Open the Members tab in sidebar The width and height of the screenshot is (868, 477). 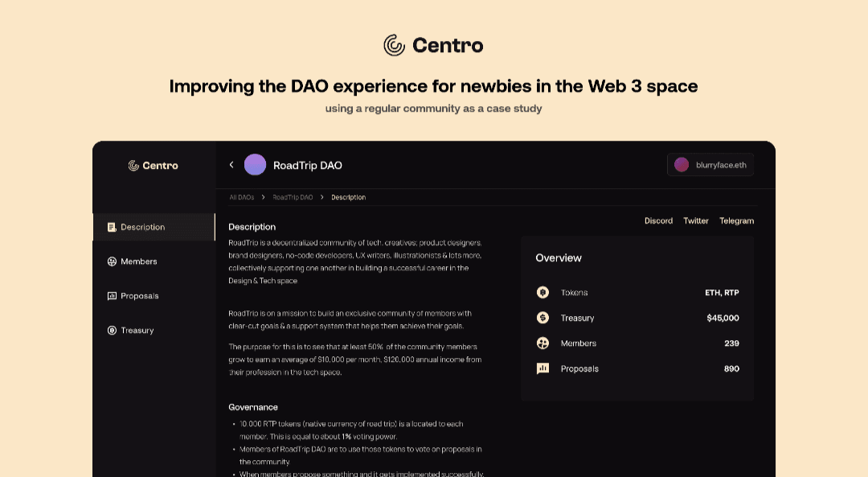(138, 261)
